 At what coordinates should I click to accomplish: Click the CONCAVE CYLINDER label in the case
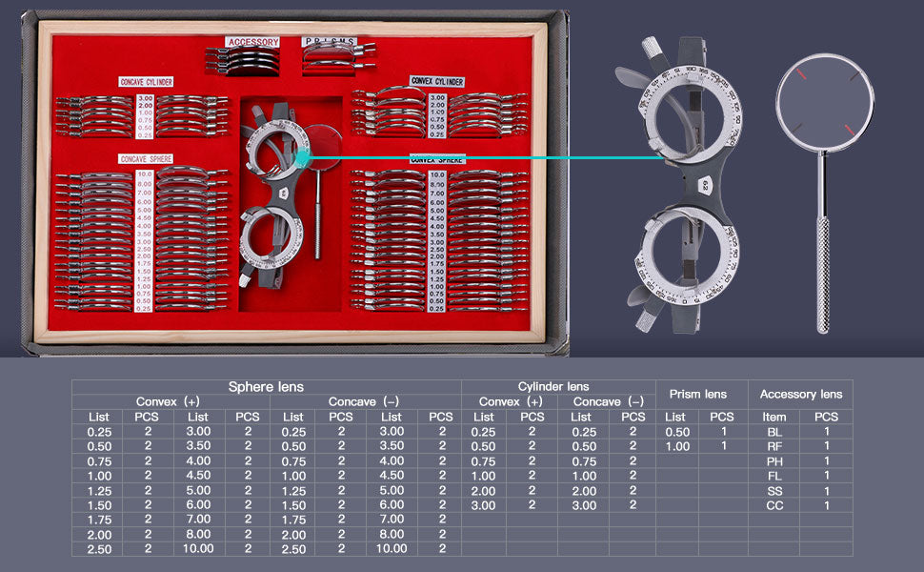(146, 83)
